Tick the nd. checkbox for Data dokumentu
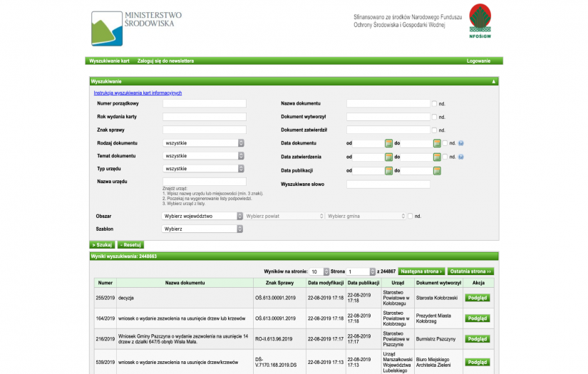 [445, 143]
